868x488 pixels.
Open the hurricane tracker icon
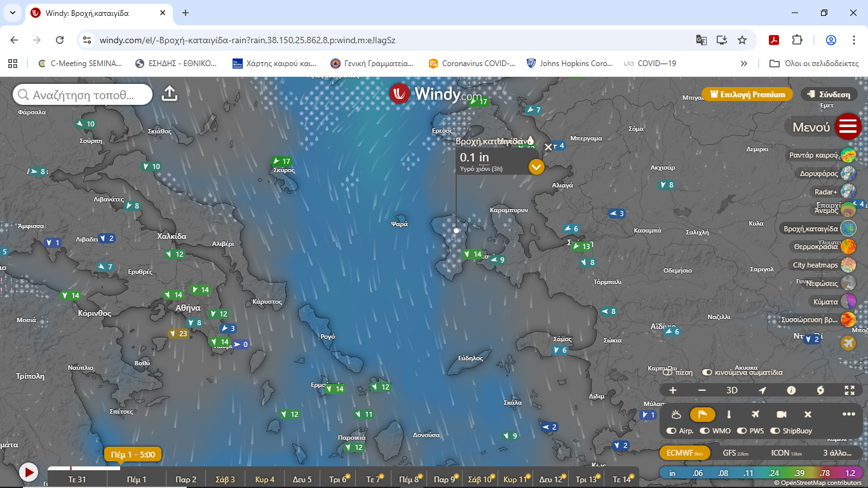coord(820,390)
